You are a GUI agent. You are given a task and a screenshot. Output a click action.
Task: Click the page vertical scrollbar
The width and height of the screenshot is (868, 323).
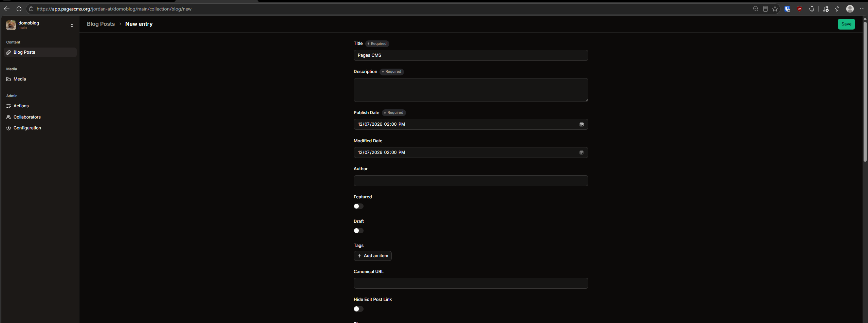865,92
